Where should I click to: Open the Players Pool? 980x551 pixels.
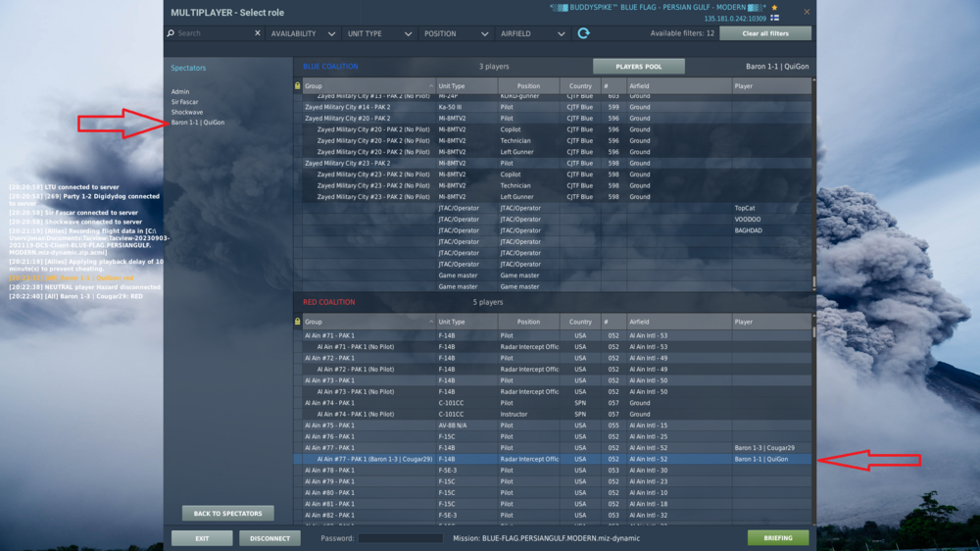coord(638,67)
